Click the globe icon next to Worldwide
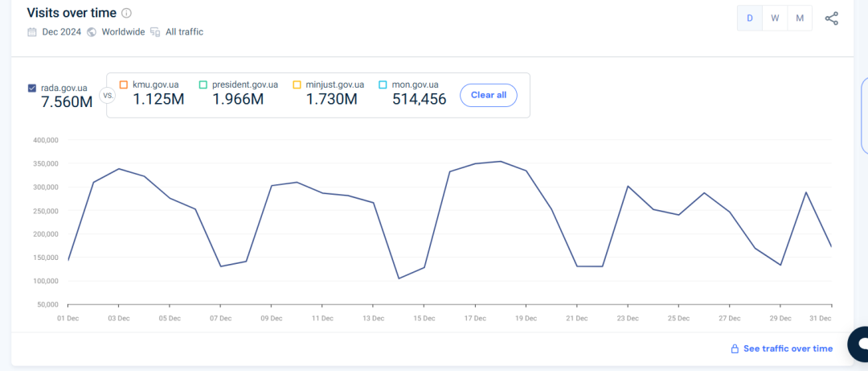 92,32
